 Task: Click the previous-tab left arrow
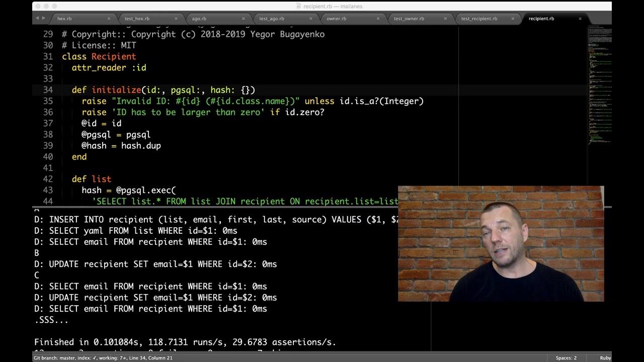click(x=37, y=18)
